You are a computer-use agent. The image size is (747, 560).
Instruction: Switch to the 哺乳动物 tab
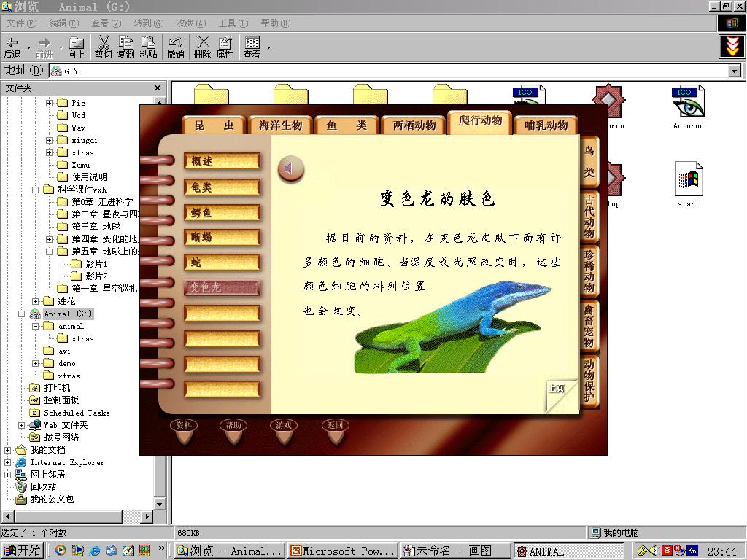coord(546,125)
